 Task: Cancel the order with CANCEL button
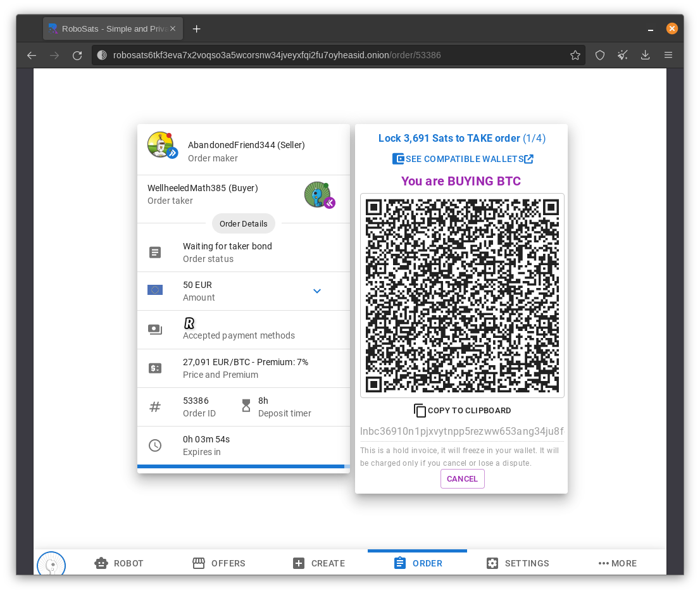(x=462, y=478)
